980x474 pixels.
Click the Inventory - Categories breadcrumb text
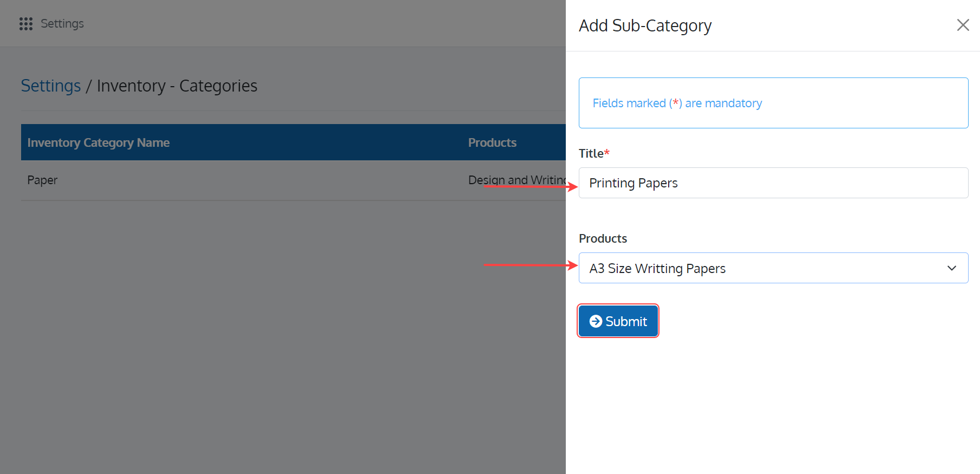point(177,86)
